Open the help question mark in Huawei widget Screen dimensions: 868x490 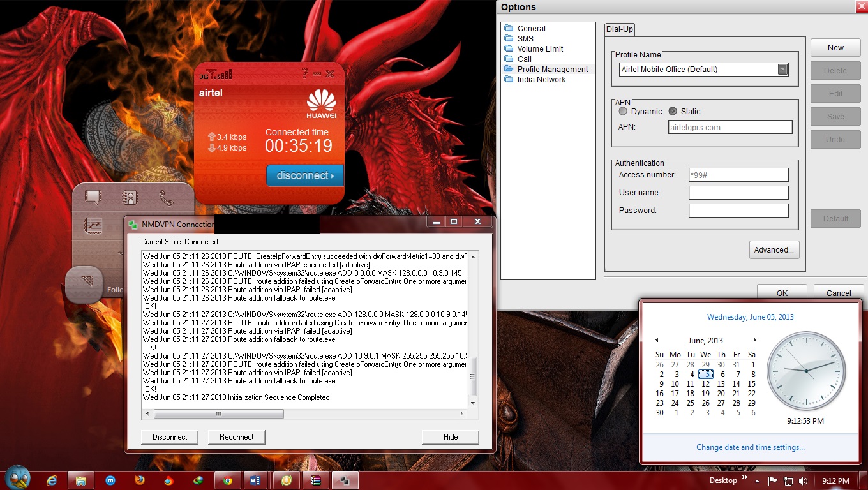tap(305, 73)
